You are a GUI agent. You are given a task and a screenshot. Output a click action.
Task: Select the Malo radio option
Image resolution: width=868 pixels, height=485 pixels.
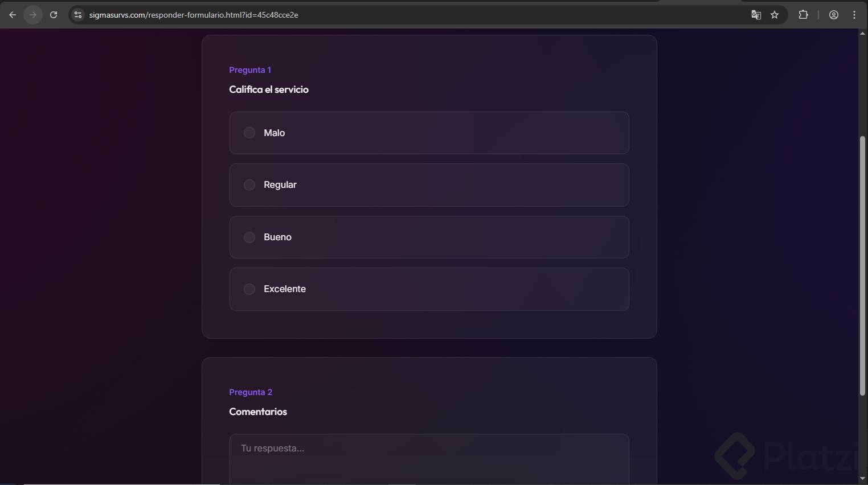249,133
